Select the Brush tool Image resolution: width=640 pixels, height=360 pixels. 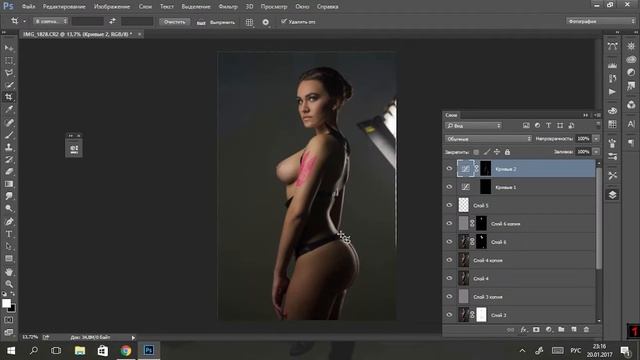(x=9, y=134)
